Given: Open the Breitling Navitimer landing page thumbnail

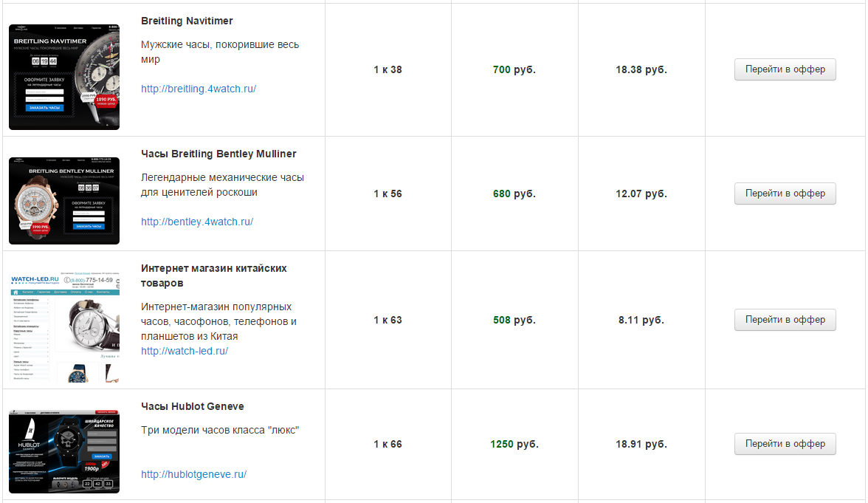Looking at the screenshot, I should pyautogui.click(x=64, y=77).
